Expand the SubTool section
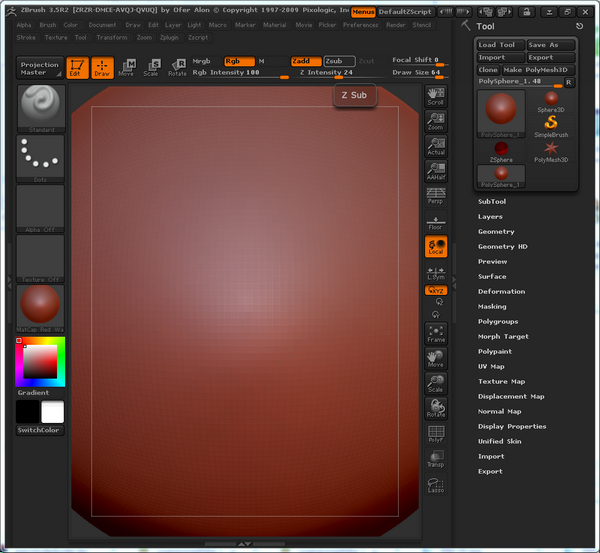Viewport: 600px width, 553px height. (492, 202)
